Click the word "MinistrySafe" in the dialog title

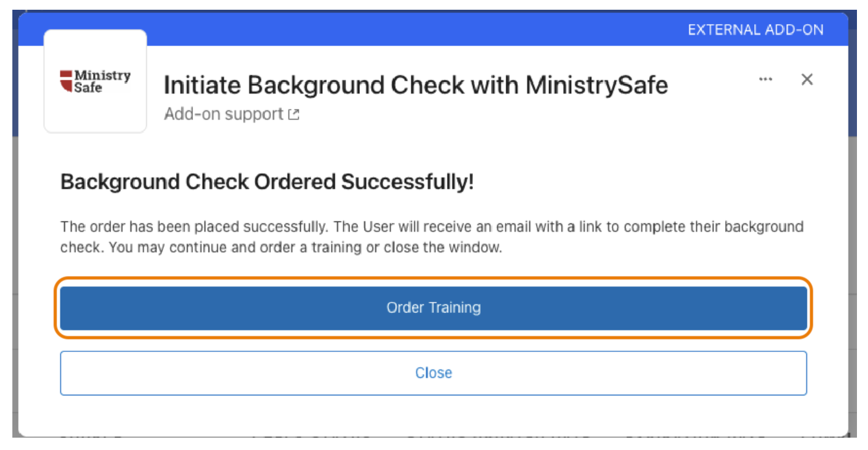(x=596, y=85)
